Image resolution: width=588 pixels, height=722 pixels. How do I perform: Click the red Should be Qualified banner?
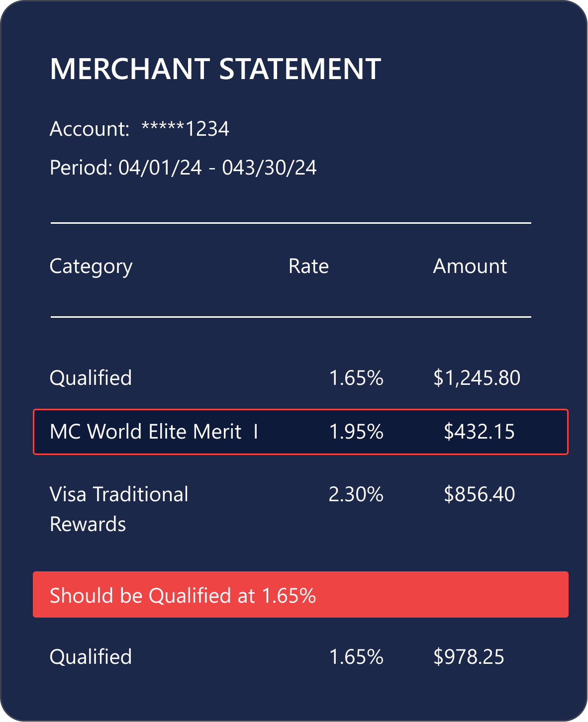click(300, 595)
